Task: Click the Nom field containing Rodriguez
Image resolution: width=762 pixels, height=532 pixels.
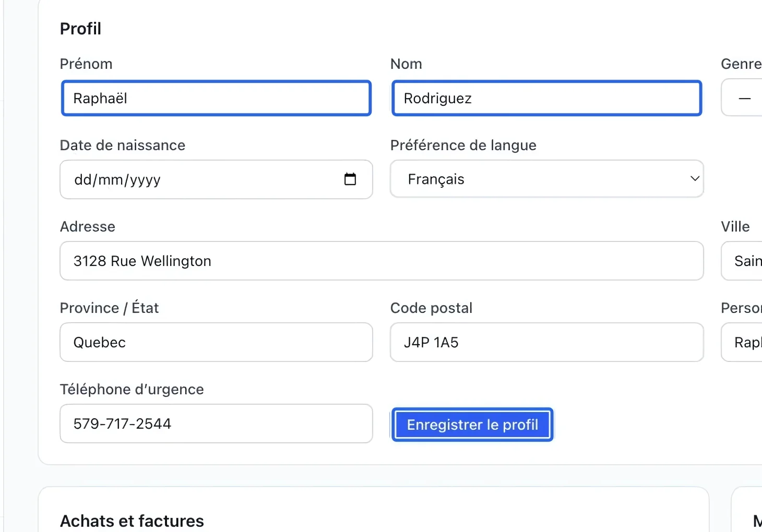Action: (546, 98)
